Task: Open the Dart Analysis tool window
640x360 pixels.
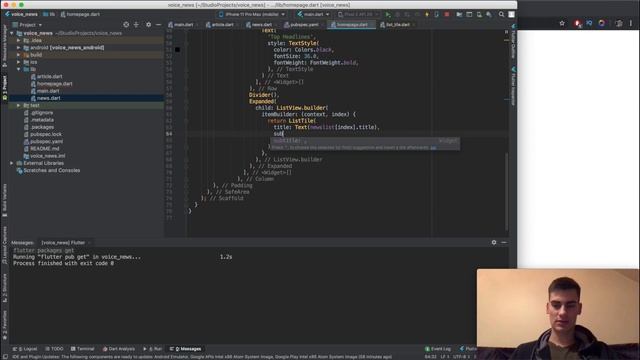Action: pos(119,349)
